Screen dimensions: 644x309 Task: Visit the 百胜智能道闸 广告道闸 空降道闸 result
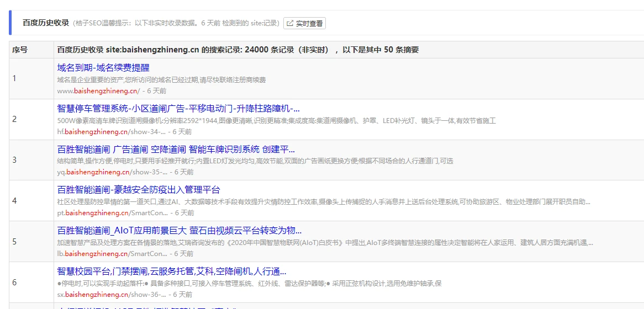click(x=176, y=149)
